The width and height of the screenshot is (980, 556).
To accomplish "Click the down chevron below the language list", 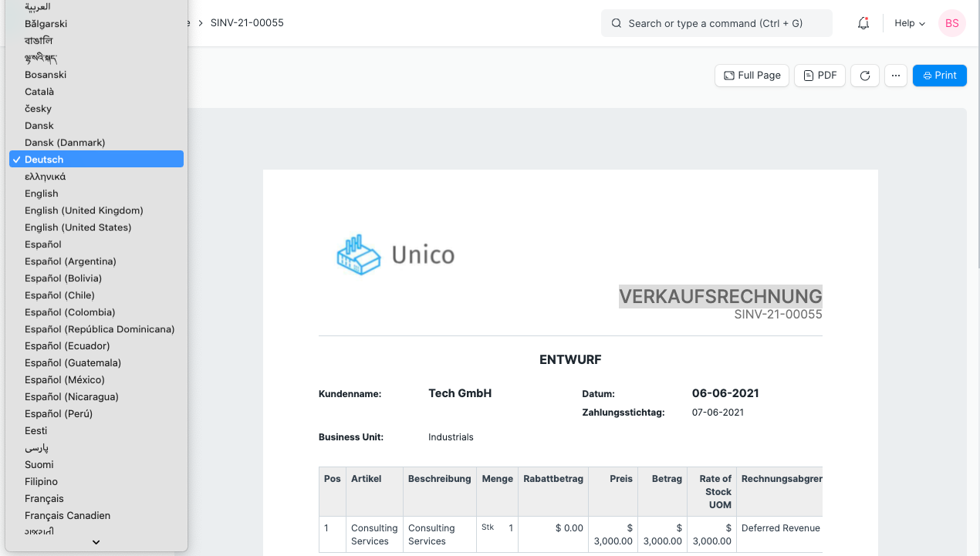I will pos(96,542).
